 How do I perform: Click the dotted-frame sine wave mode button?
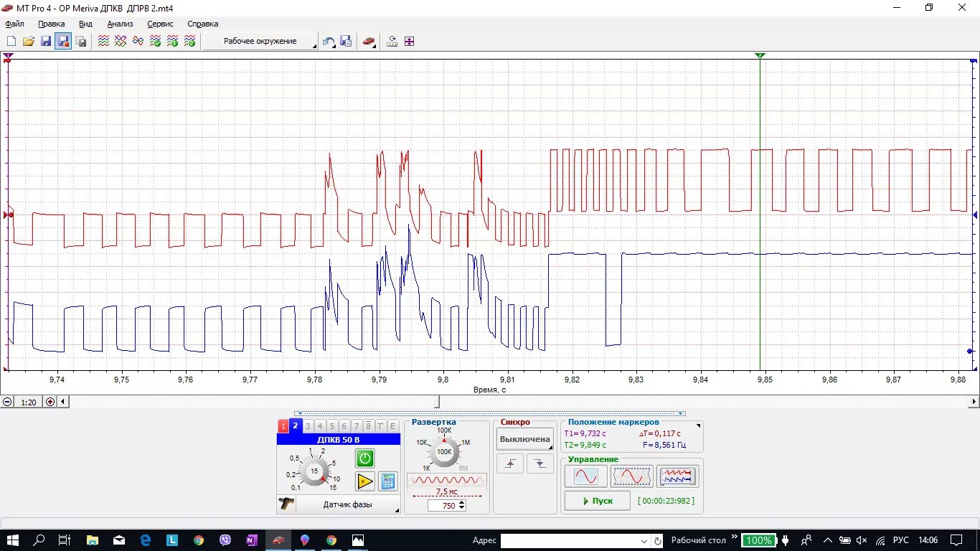pyautogui.click(x=631, y=476)
